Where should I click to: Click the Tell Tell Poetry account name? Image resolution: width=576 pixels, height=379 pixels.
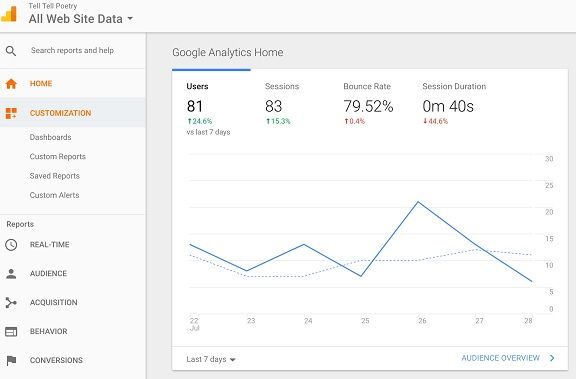coord(53,6)
